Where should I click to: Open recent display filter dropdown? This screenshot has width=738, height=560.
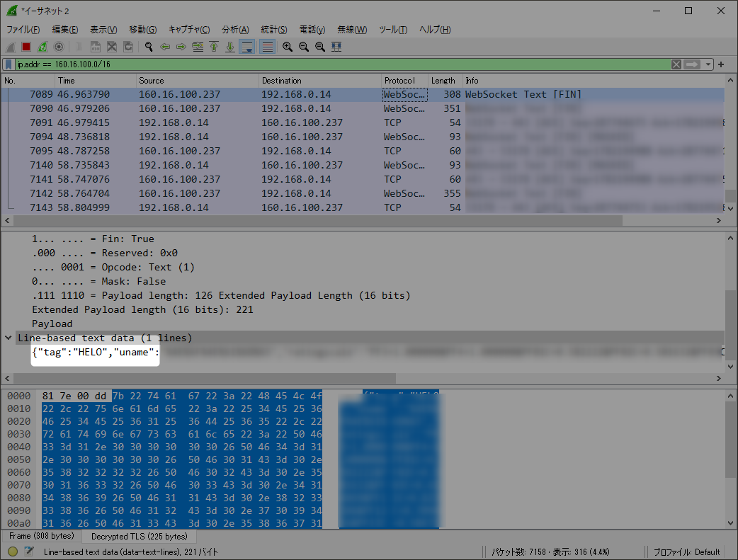708,64
